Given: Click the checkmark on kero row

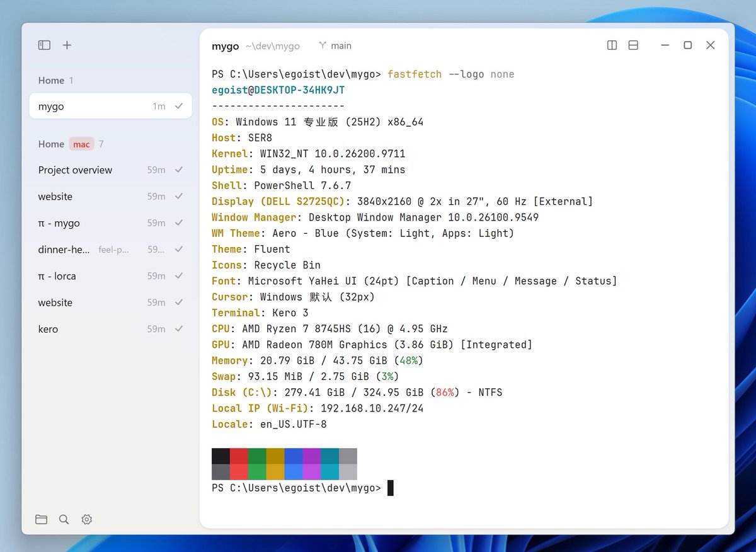Looking at the screenshot, I should pos(179,328).
